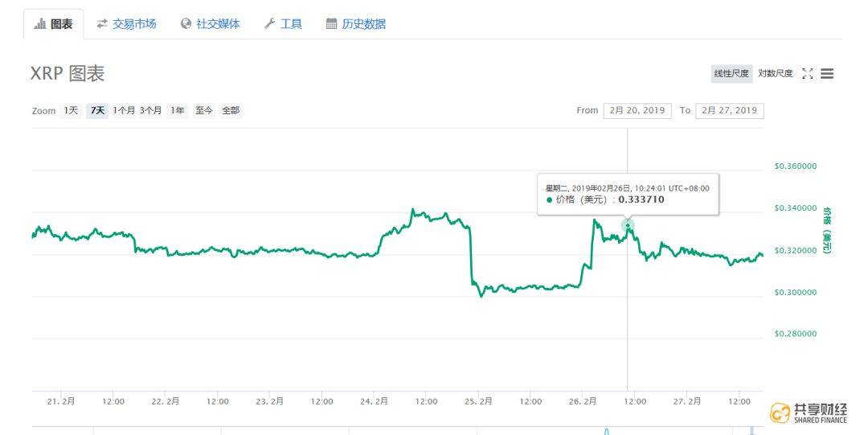Select the 7天 zoom range
This screenshot has height=435, width=868.
(97, 111)
